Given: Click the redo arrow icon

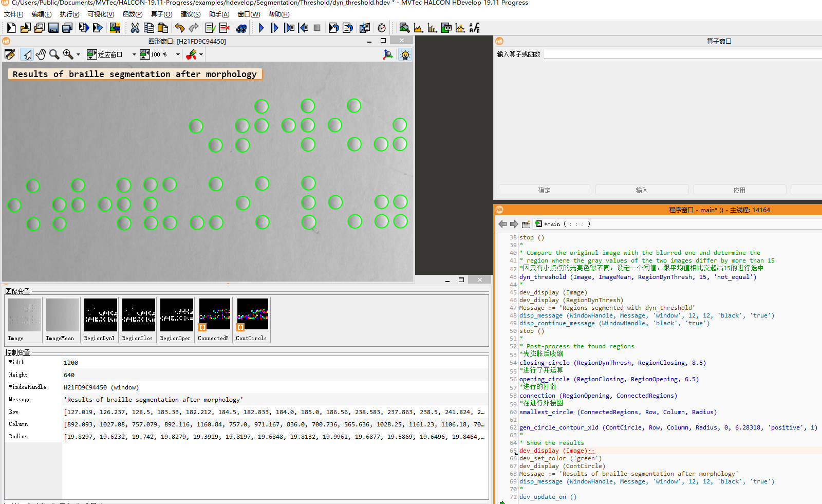Looking at the screenshot, I should coord(194,28).
